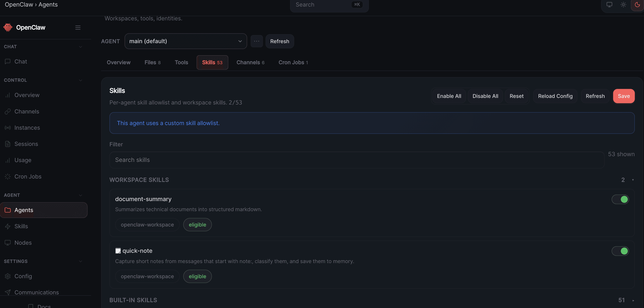Open Config via gear icon
Image resolution: width=644 pixels, height=308 pixels.
coord(7,276)
